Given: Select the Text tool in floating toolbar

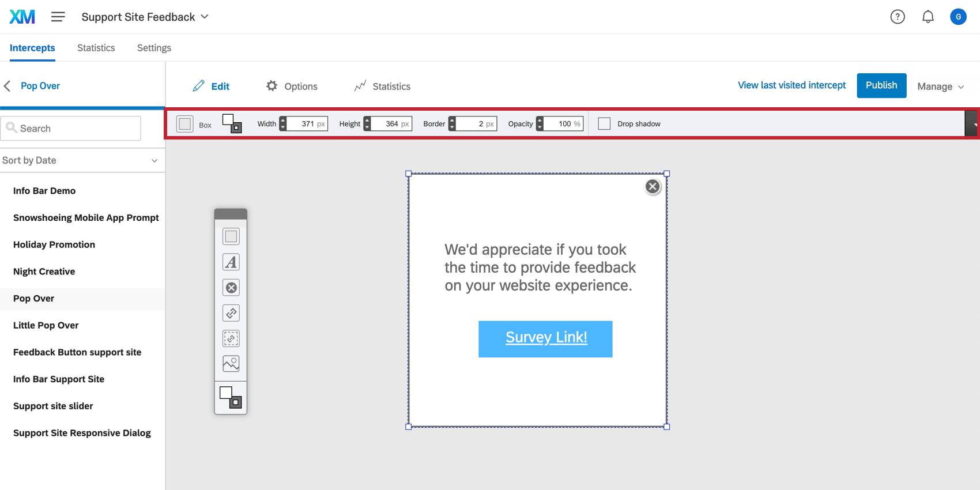Looking at the screenshot, I should pos(231,262).
